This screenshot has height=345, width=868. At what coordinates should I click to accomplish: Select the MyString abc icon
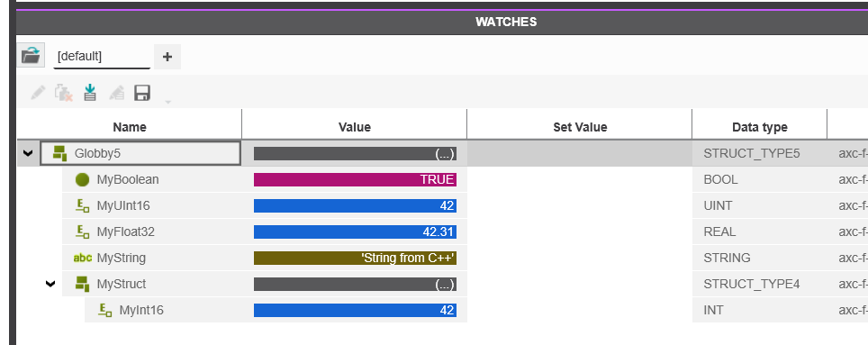tap(83, 258)
